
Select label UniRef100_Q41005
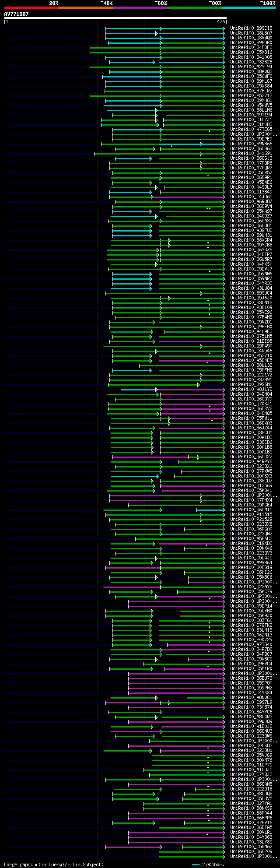[251, 57]
